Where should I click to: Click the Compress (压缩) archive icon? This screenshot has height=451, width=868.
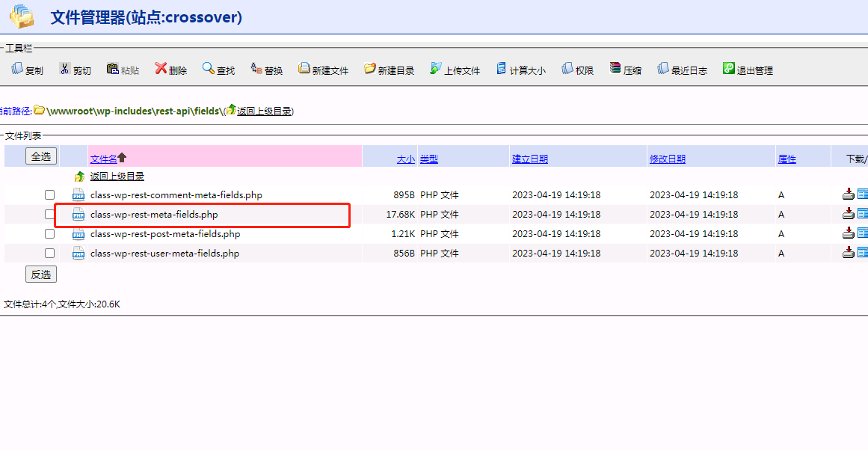(x=615, y=69)
